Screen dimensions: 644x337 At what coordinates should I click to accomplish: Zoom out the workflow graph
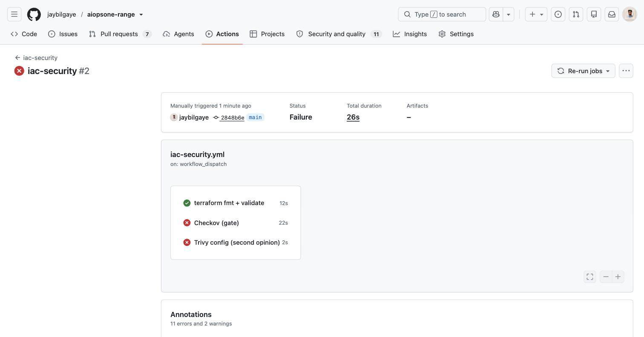(x=606, y=277)
